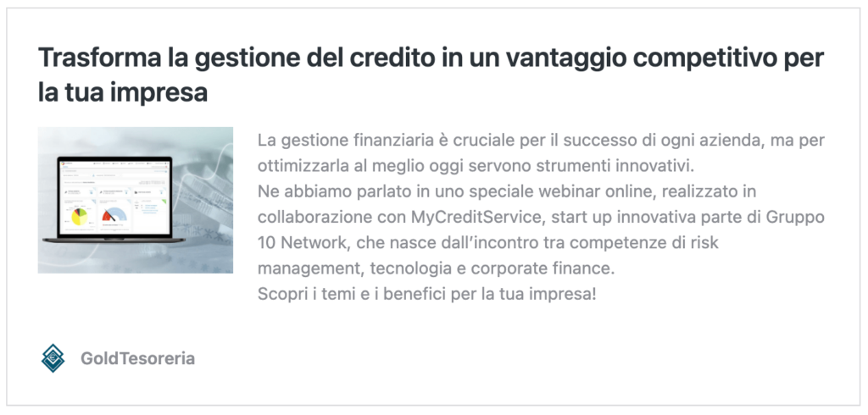Open the laptop dashboard thumbnail image
The width and height of the screenshot is (868, 415).
[136, 200]
